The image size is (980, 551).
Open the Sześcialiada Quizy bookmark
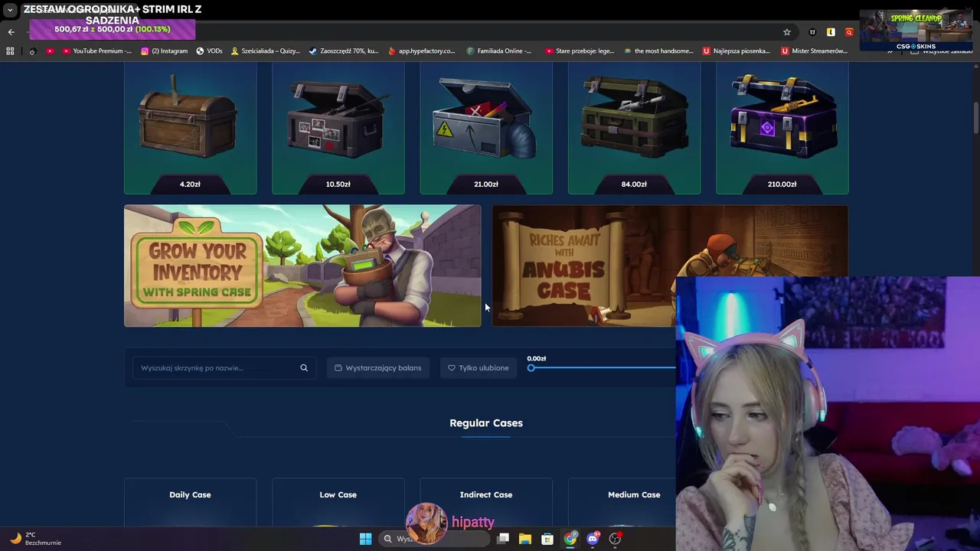coord(266,51)
